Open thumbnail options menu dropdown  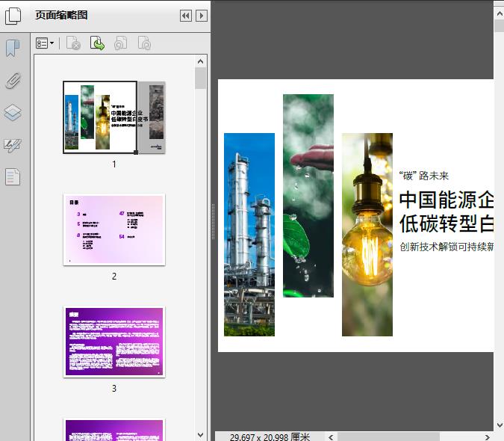point(45,43)
